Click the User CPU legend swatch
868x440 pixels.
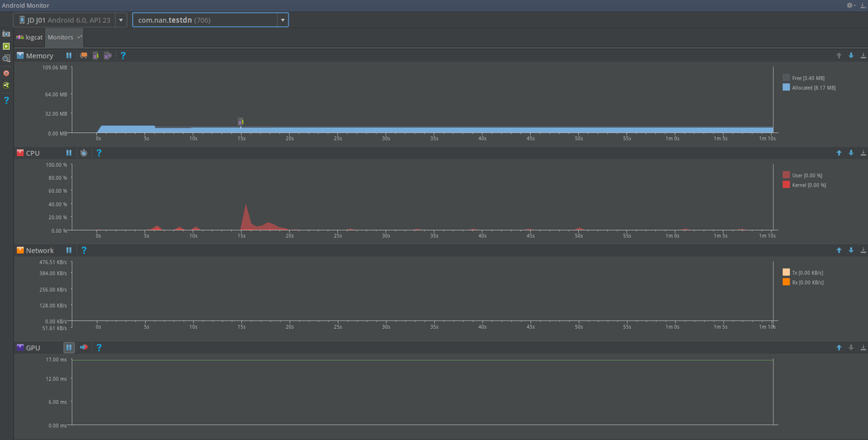(x=786, y=175)
